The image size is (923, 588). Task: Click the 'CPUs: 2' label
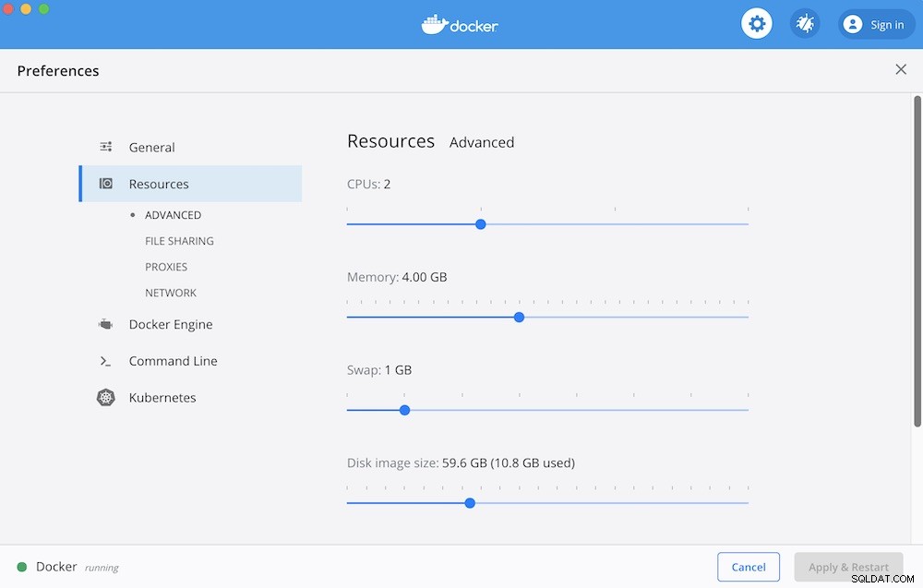click(x=368, y=184)
